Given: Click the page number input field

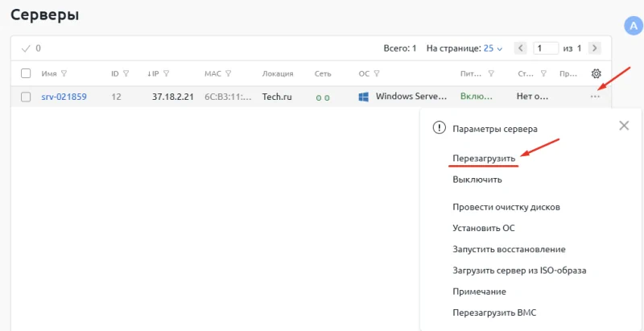Looking at the screenshot, I should coord(547,48).
